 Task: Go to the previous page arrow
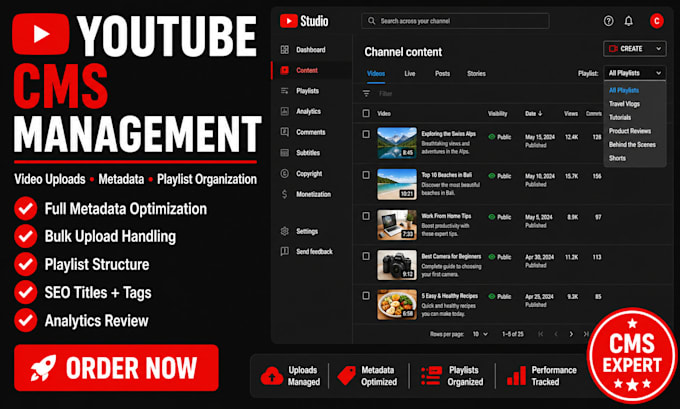(x=556, y=334)
